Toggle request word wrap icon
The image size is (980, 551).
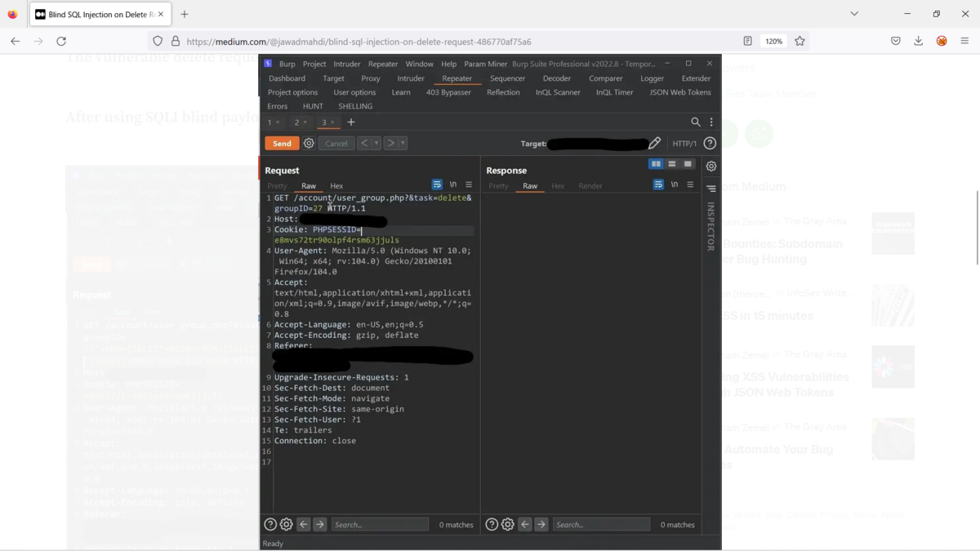tap(437, 184)
